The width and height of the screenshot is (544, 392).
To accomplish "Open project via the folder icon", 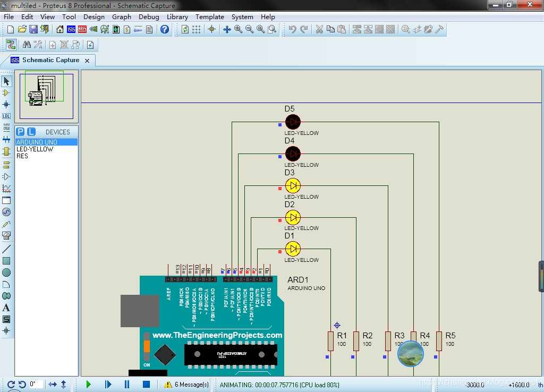I will [x=22, y=30].
